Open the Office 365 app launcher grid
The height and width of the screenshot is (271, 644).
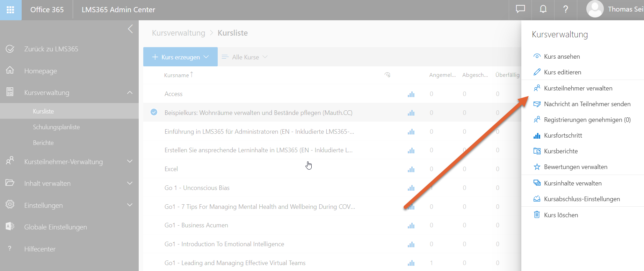pos(10,10)
